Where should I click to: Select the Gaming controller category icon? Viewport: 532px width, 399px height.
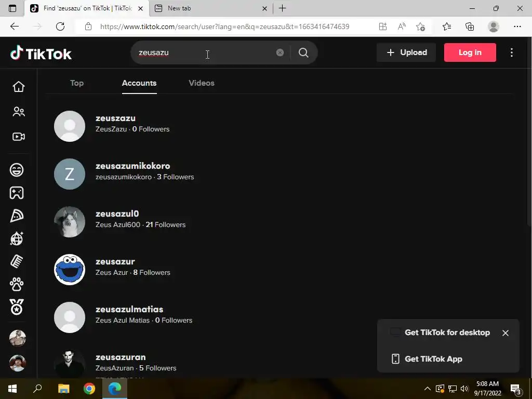pyautogui.click(x=17, y=193)
